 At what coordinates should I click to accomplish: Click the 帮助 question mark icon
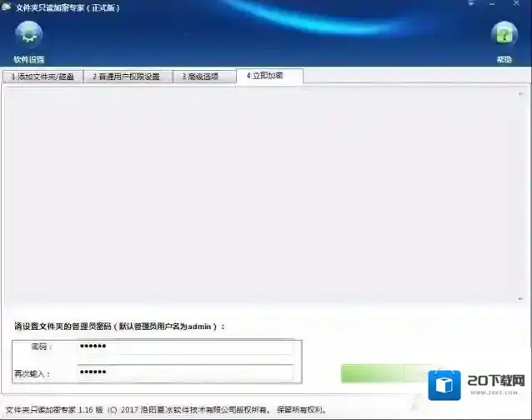click(504, 35)
